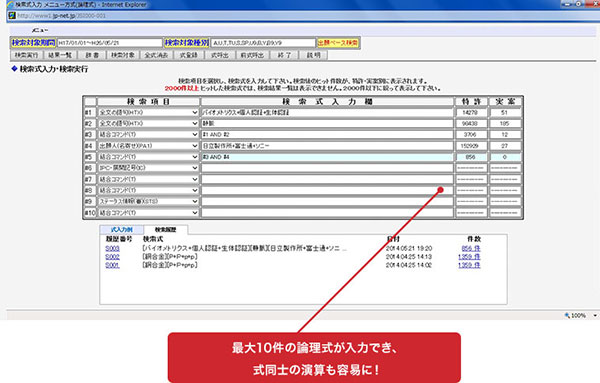This screenshot has height=383, width=600.
Task: Click the 式呼出 button
Action: [220, 55]
